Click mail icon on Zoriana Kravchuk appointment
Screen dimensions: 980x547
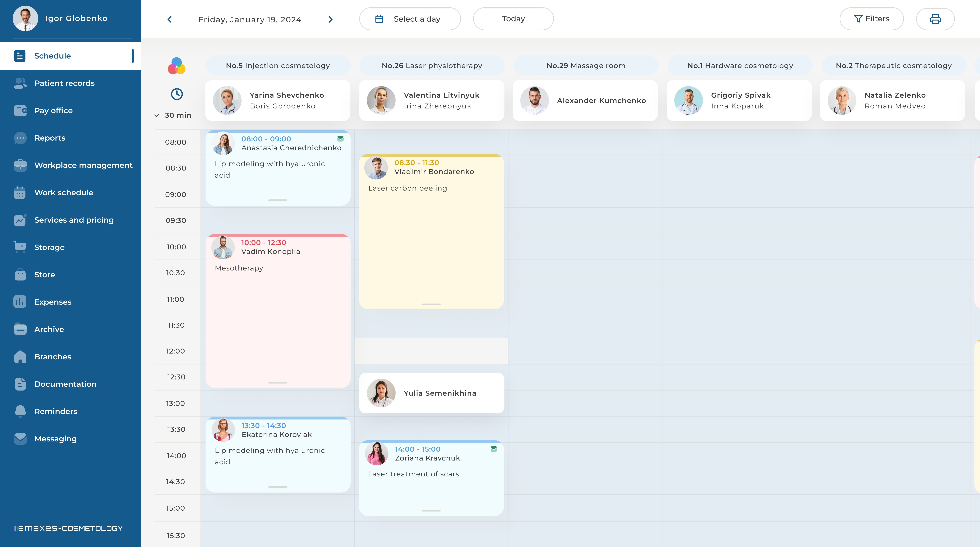[493, 449]
